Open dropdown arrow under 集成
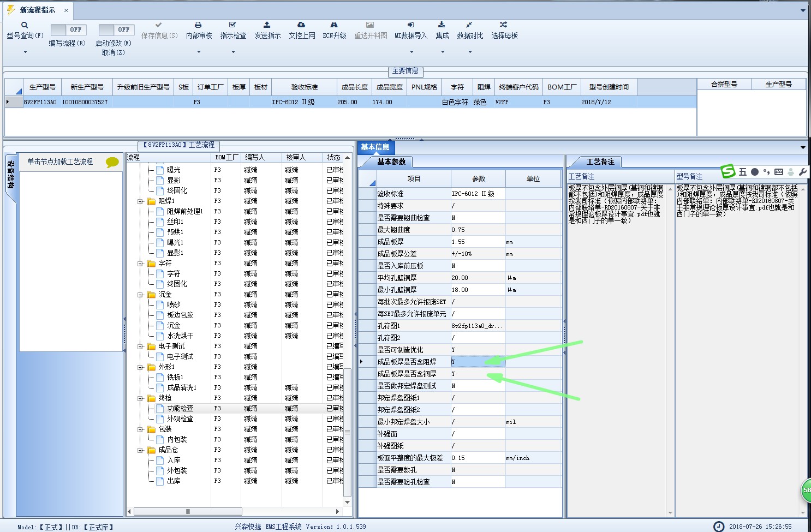 (x=443, y=52)
